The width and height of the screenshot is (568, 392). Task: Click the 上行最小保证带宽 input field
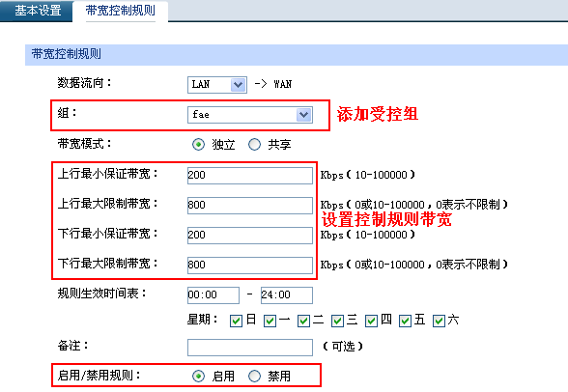coord(250,175)
